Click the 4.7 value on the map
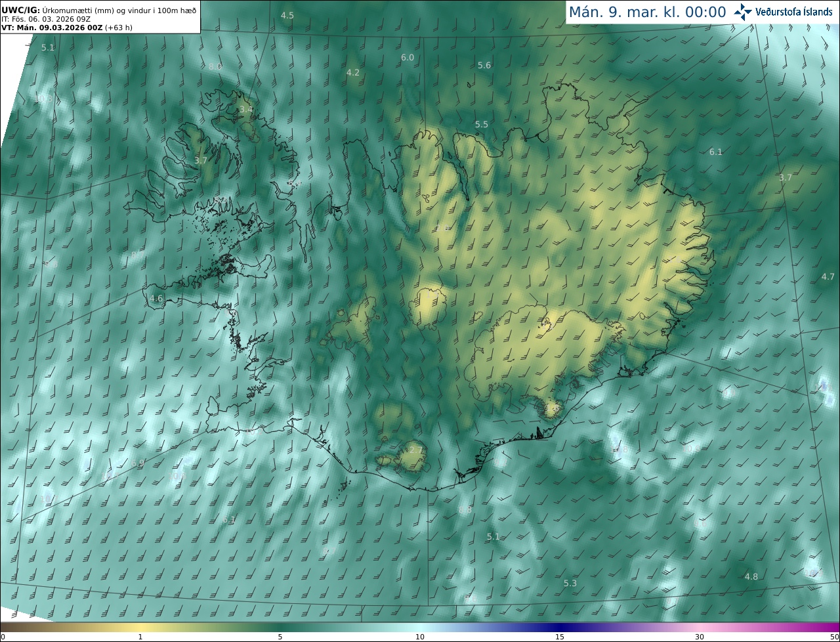 [x=828, y=276]
